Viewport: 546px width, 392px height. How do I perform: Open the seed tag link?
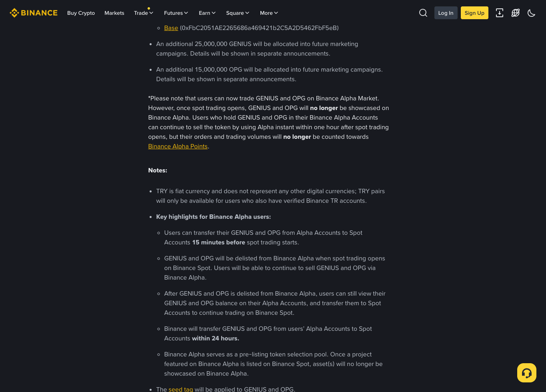click(x=181, y=389)
